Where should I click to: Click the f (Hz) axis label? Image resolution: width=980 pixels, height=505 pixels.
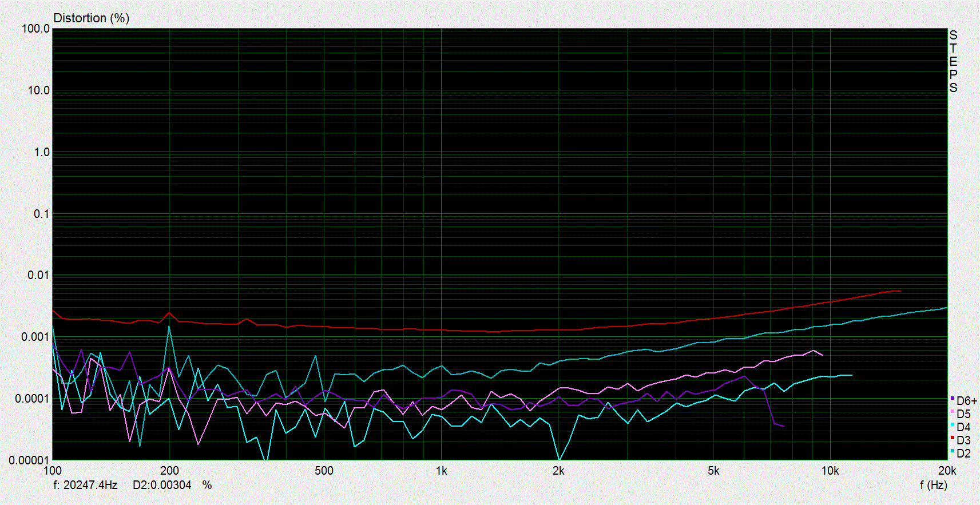[x=934, y=485]
